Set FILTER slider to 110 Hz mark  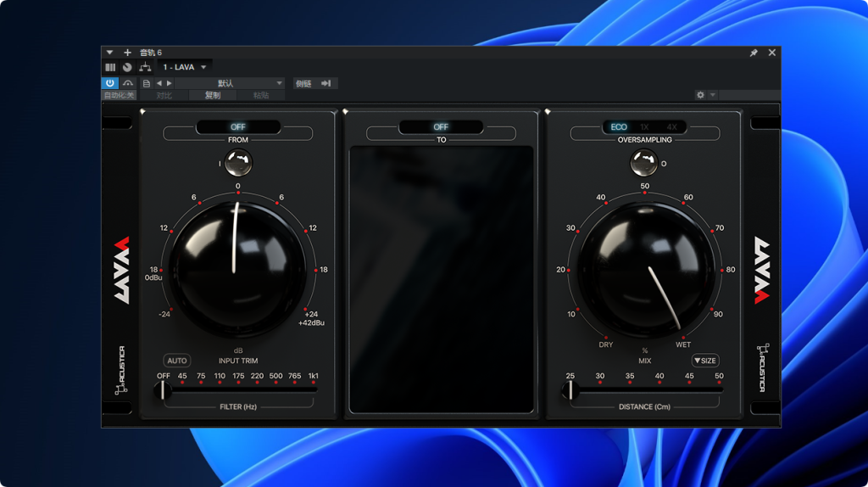click(220, 390)
